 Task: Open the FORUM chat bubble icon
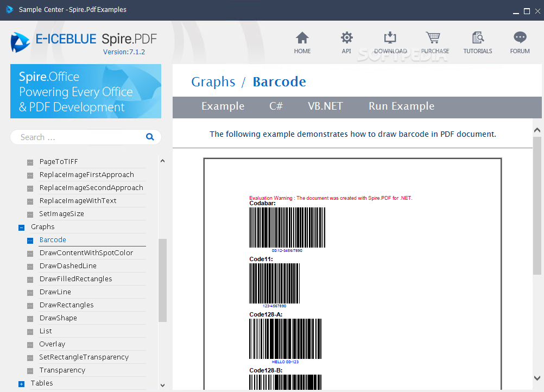pyautogui.click(x=520, y=37)
